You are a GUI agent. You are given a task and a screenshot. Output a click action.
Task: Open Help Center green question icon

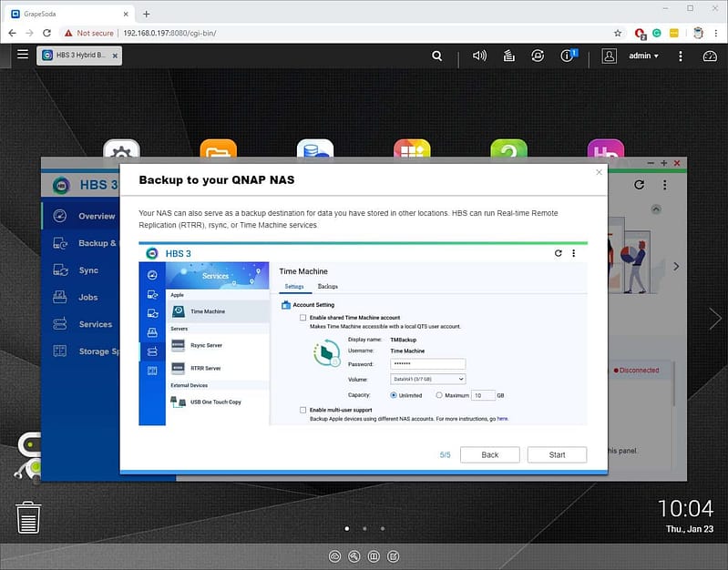[508, 148]
